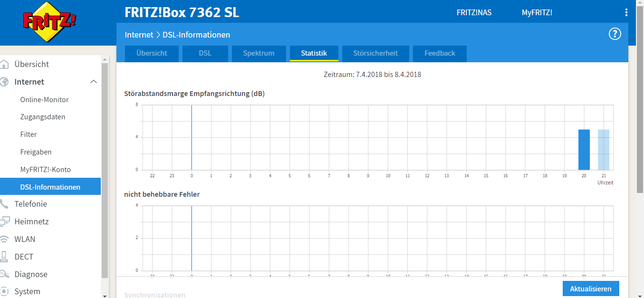Click the sidebar scrollbar up arrow

pyautogui.click(x=105, y=59)
